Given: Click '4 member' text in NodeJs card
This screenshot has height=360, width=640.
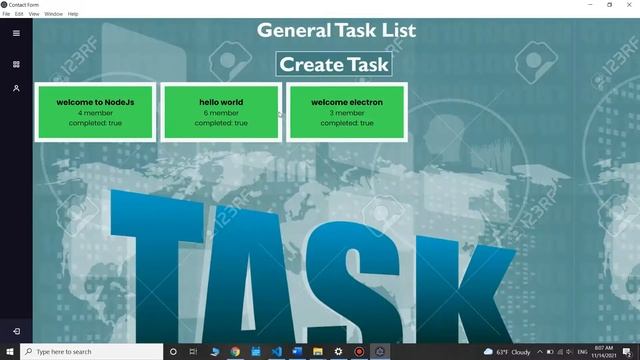Looking at the screenshot, I should pyautogui.click(x=95, y=113).
